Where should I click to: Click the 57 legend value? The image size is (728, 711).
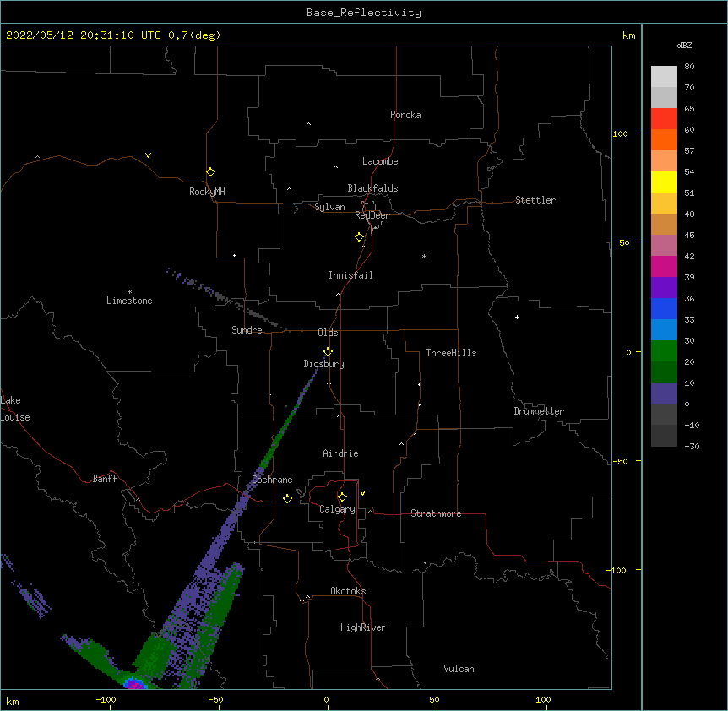point(689,150)
